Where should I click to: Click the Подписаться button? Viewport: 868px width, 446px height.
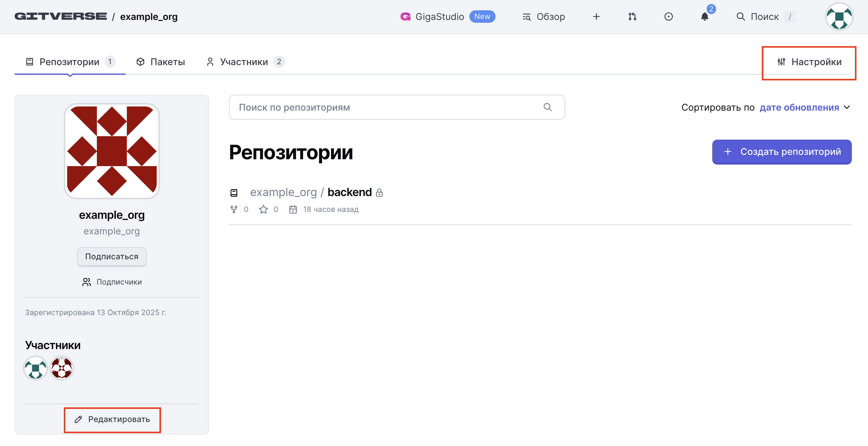tap(111, 257)
